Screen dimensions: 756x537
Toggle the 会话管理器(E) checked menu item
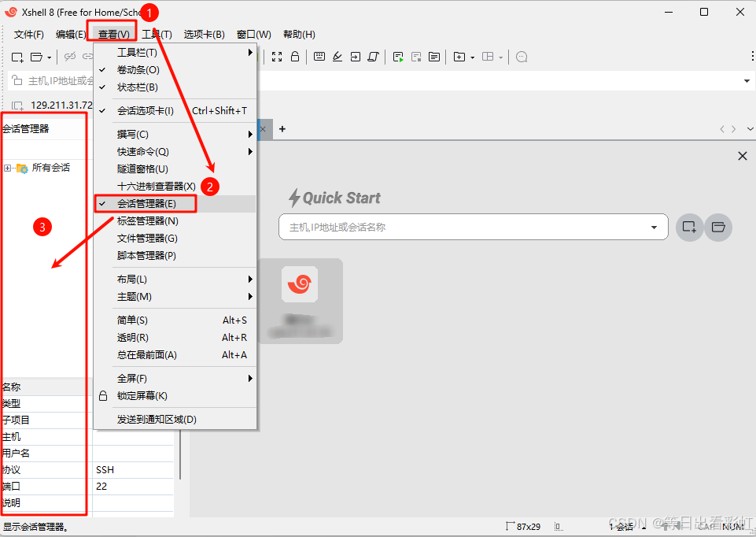click(x=175, y=204)
